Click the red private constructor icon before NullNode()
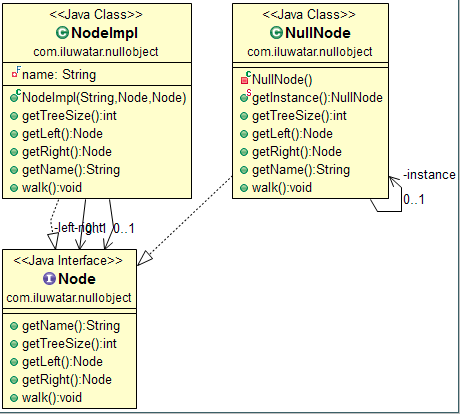460x414 pixels. pos(246,78)
